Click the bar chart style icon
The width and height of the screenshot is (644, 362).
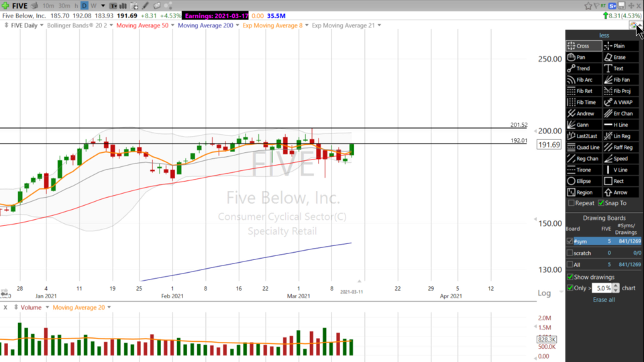pos(123,6)
